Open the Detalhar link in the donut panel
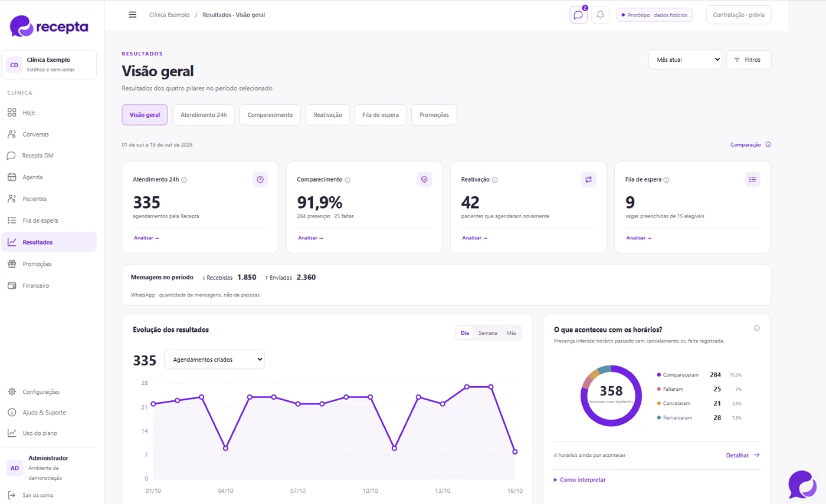Image resolution: width=826 pixels, height=504 pixels. click(742, 455)
